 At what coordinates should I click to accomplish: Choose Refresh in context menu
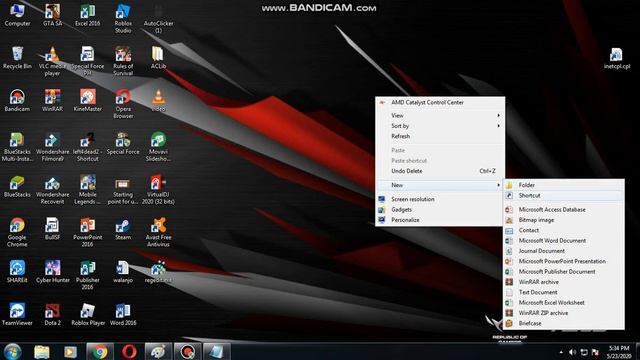click(440, 136)
